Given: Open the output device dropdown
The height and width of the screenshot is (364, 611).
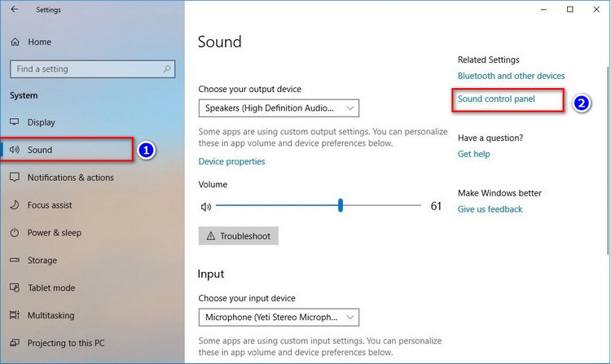Looking at the screenshot, I should pos(279,108).
